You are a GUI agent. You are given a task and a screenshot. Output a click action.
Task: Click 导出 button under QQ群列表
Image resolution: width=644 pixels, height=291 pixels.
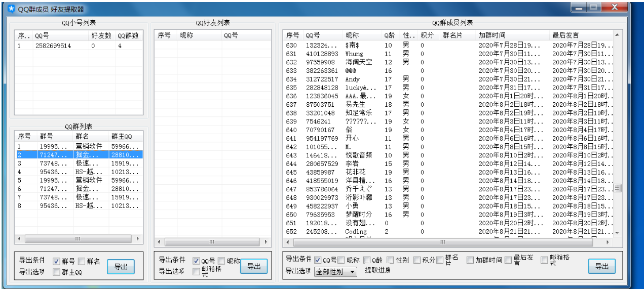[121, 267]
